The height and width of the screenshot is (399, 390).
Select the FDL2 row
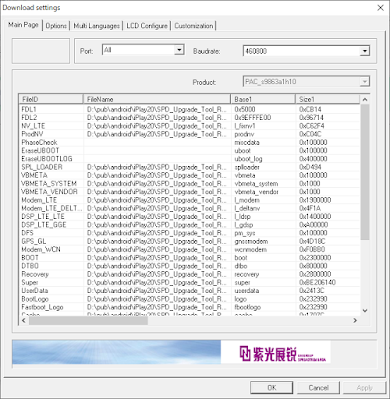pyautogui.click(x=189, y=117)
